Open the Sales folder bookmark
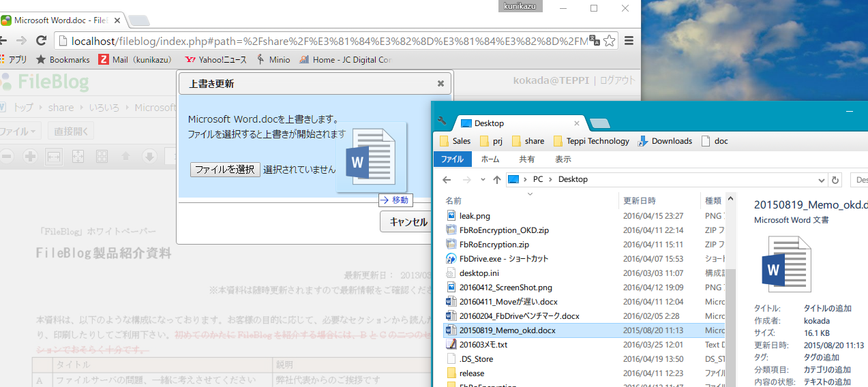Screen dimensions: 868x387 455,141
